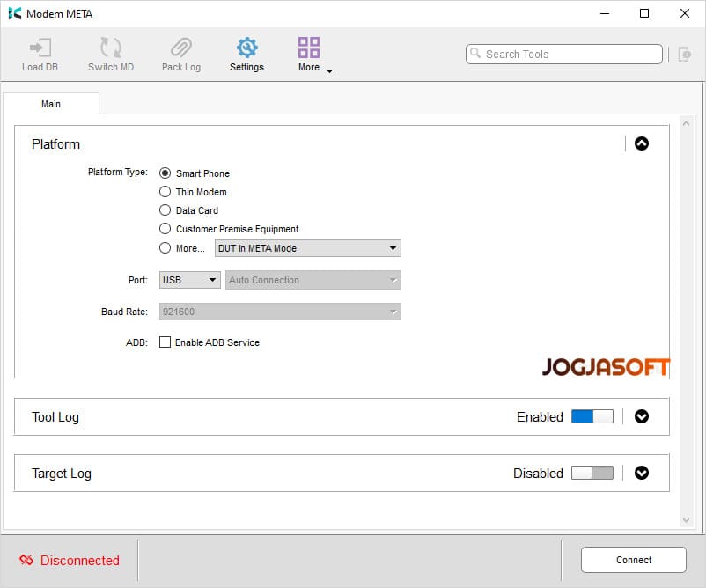Turn off the Tool Log toggle
The height and width of the screenshot is (588, 706).
coord(592,417)
